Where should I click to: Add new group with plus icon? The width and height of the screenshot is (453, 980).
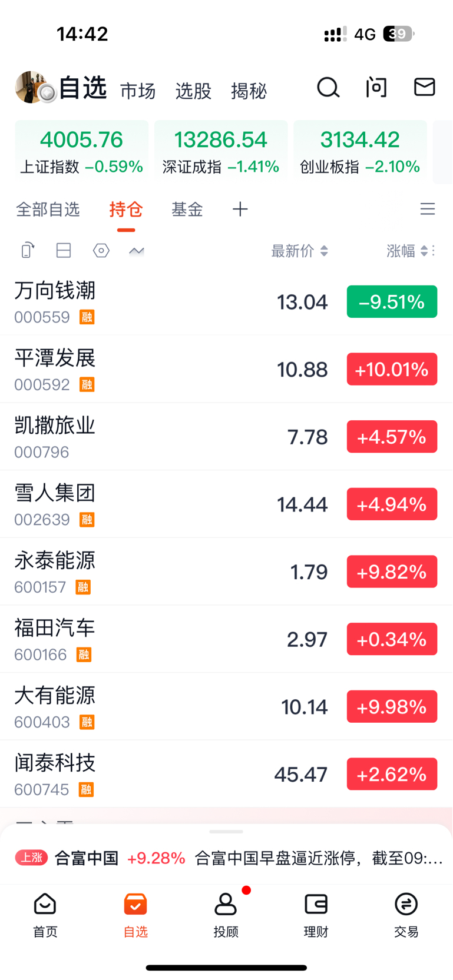pyautogui.click(x=240, y=209)
